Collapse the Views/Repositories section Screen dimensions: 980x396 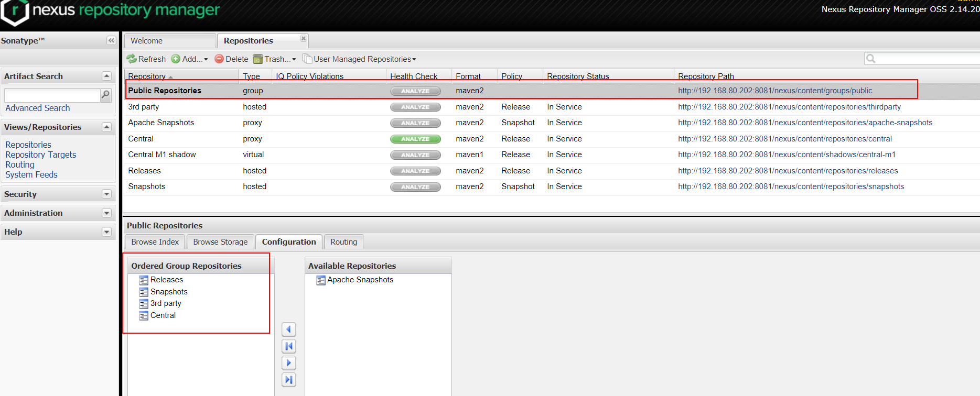coord(107,127)
